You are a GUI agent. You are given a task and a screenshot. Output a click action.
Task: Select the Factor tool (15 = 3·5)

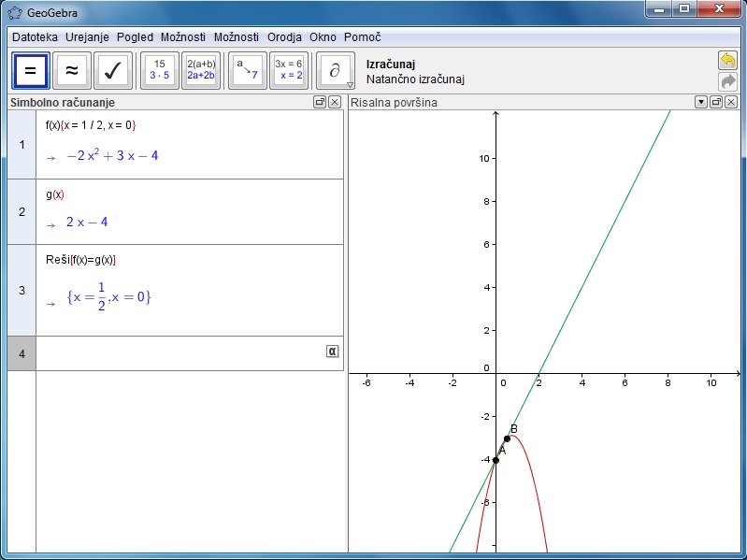point(160,70)
